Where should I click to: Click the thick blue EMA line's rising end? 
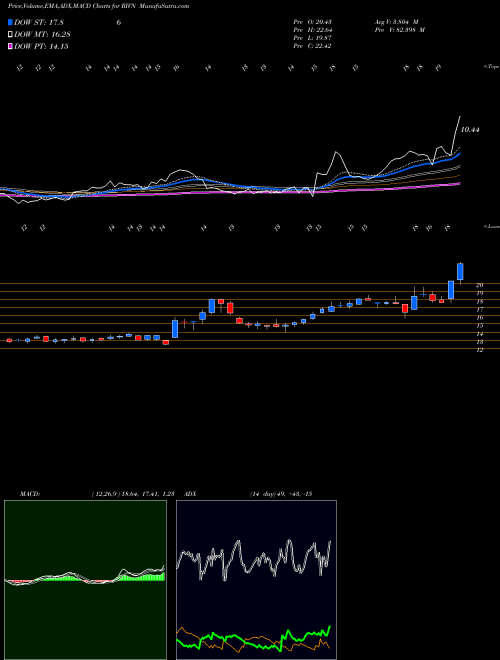point(458,155)
